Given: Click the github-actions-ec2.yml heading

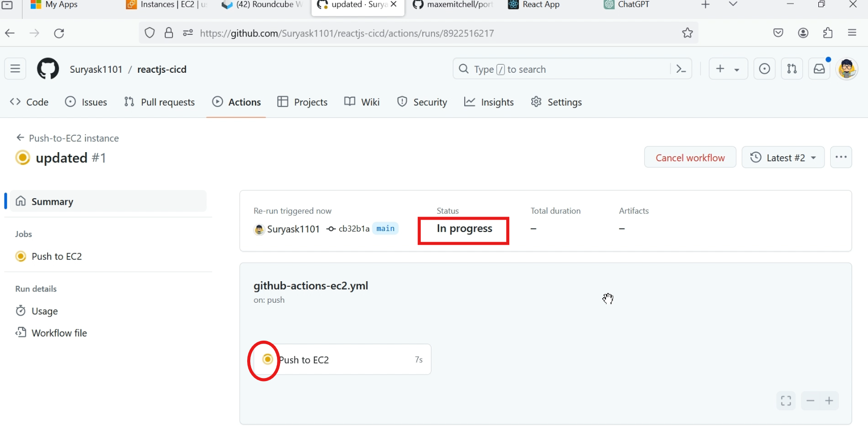Looking at the screenshot, I should [x=311, y=286].
